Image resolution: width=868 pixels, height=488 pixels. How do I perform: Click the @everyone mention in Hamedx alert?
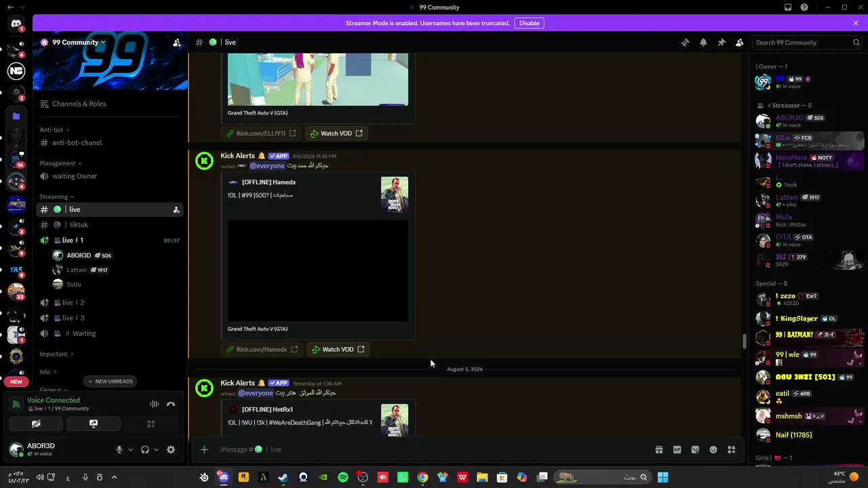[x=267, y=165]
